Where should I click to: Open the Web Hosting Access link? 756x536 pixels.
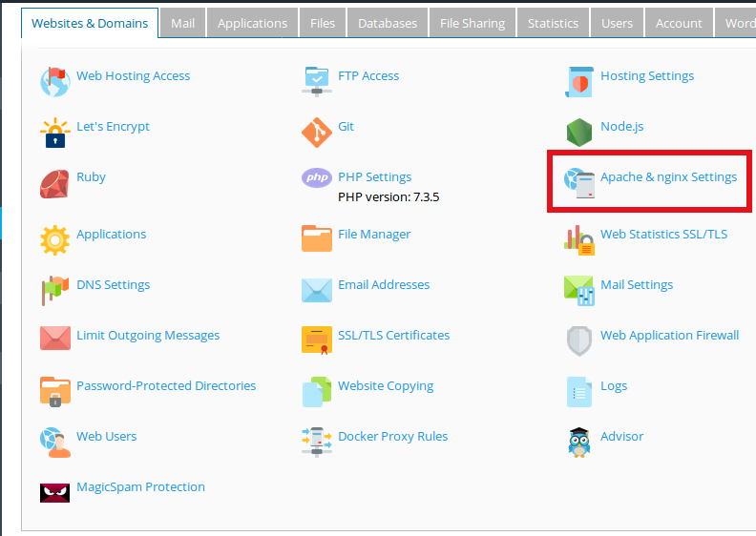pos(133,76)
